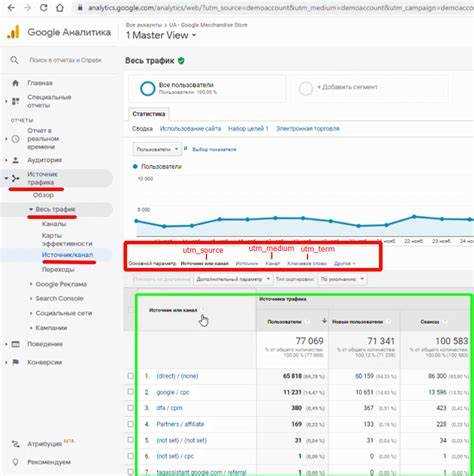Tick the checkbox for google / cpc row
474x476 pixels.
point(131,392)
